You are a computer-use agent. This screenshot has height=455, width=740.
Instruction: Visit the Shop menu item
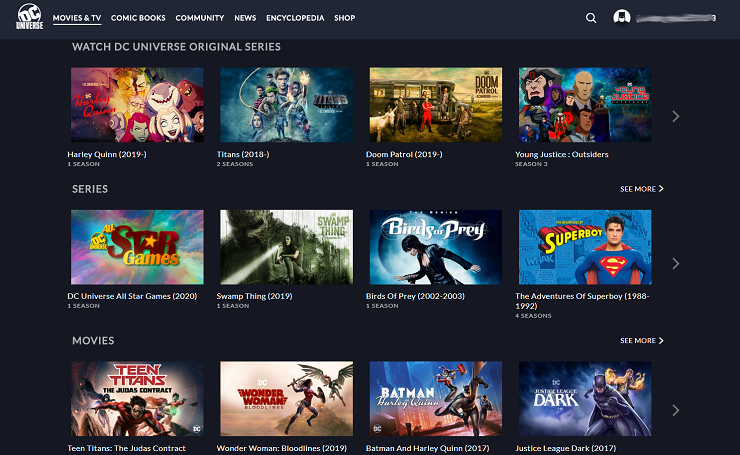(x=345, y=18)
